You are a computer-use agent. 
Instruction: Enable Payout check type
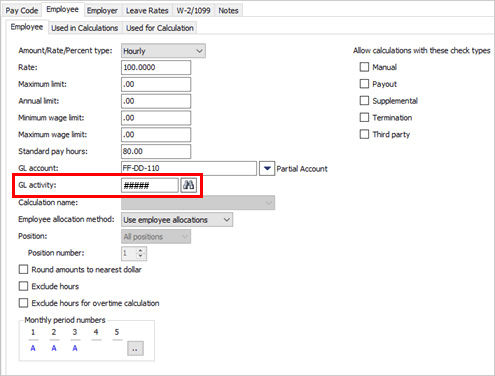(x=364, y=84)
